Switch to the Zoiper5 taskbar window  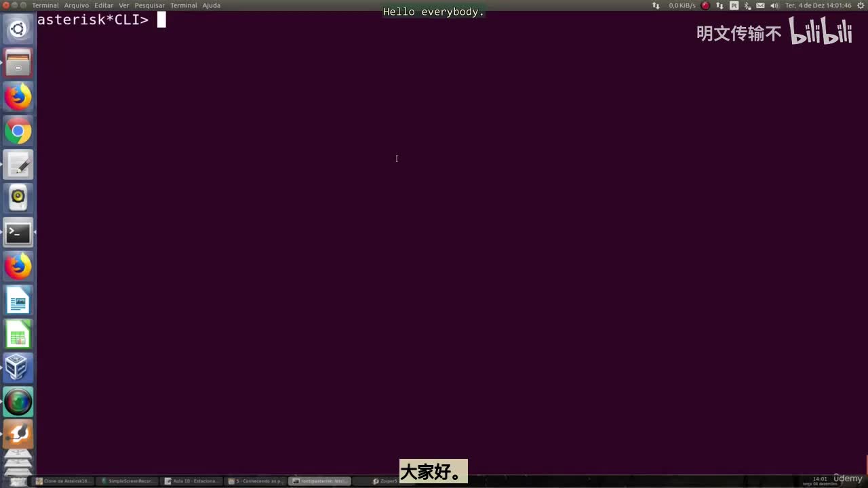pyautogui.click(x=385, y=481)
